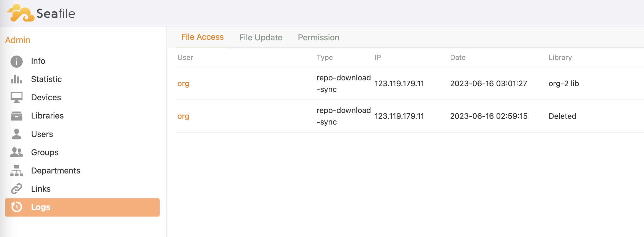Click the Departments hierarchy icon
The height and width of the screenshot is (237, 644).
click(17, 170)
